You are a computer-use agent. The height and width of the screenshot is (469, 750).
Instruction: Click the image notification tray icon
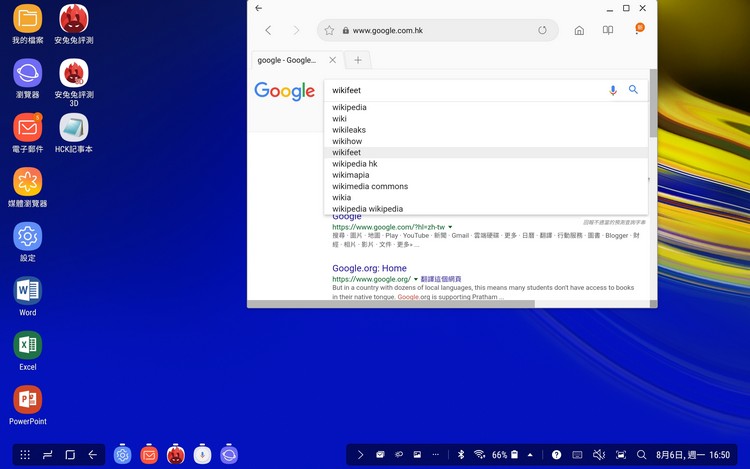(x=417, y=455)
